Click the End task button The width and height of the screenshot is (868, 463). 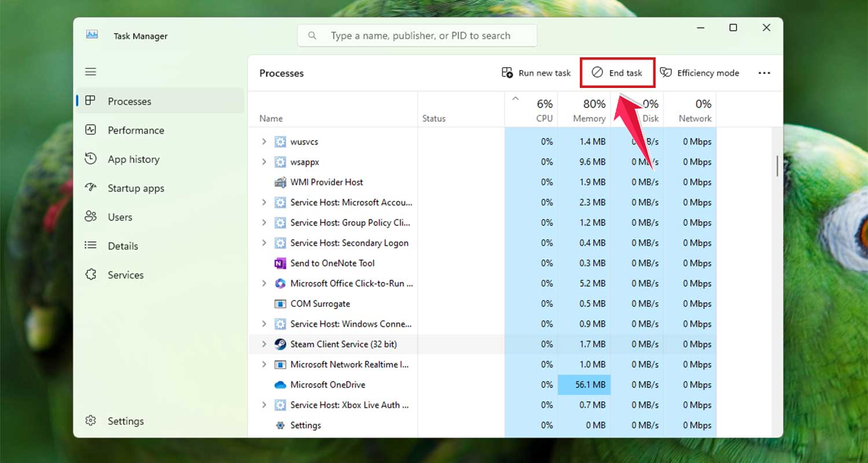tap(617, 72)
